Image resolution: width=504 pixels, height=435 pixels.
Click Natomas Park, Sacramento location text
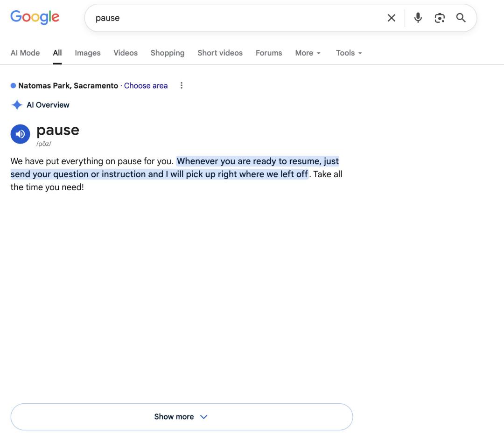[x=68, y=86]
